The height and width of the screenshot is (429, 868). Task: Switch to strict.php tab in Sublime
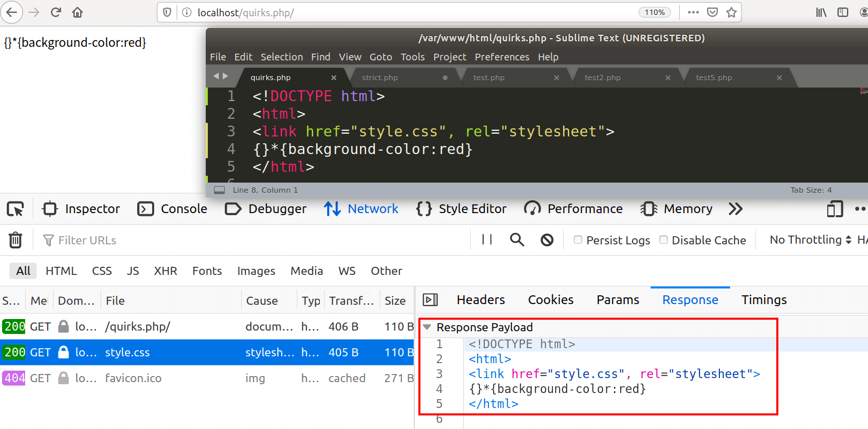tap(404, 77)
